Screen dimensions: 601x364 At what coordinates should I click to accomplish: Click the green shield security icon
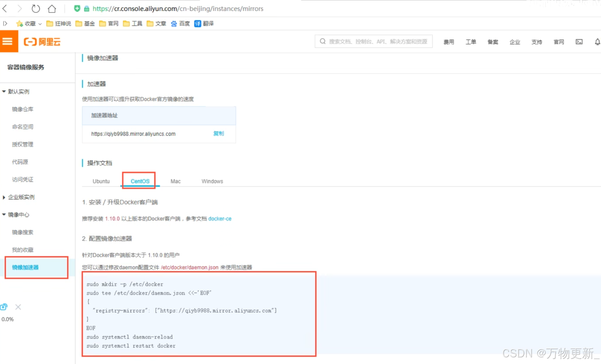click(x=77, y=8)
